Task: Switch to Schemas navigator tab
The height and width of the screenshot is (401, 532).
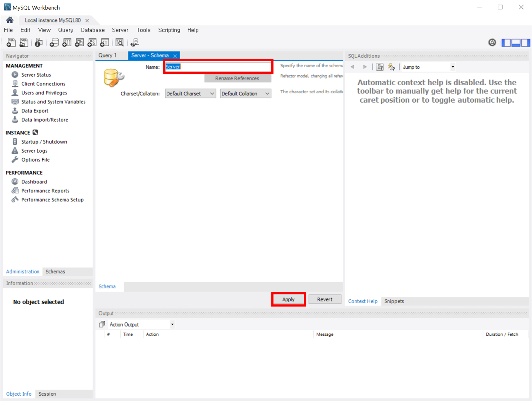Action: click(55, 272)
